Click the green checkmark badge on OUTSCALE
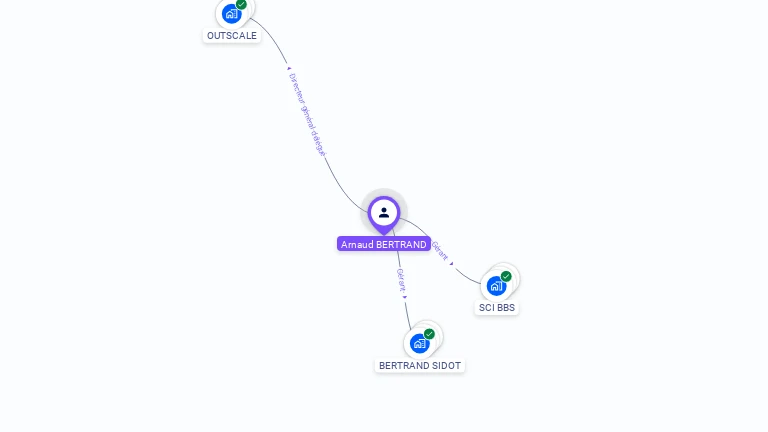The image size is (768, 432). (241, 4)
